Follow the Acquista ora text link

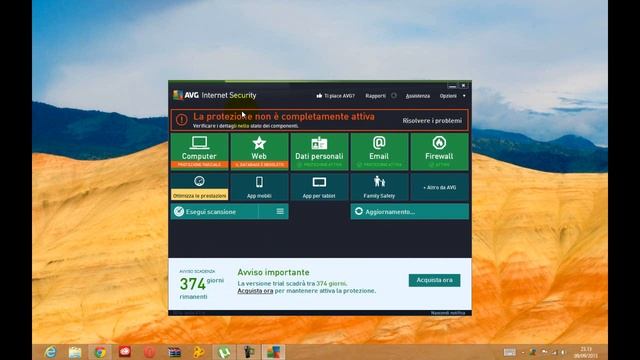[x=255, y=291]
